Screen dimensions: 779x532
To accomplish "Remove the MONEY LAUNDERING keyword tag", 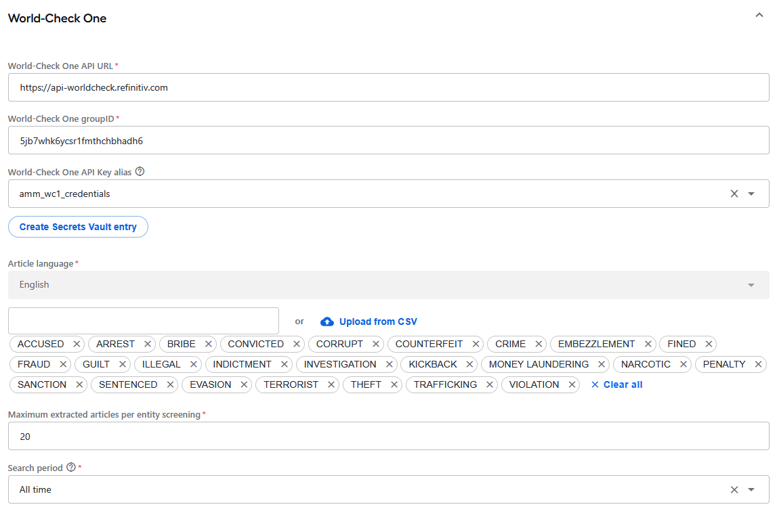I will [601, 364].
